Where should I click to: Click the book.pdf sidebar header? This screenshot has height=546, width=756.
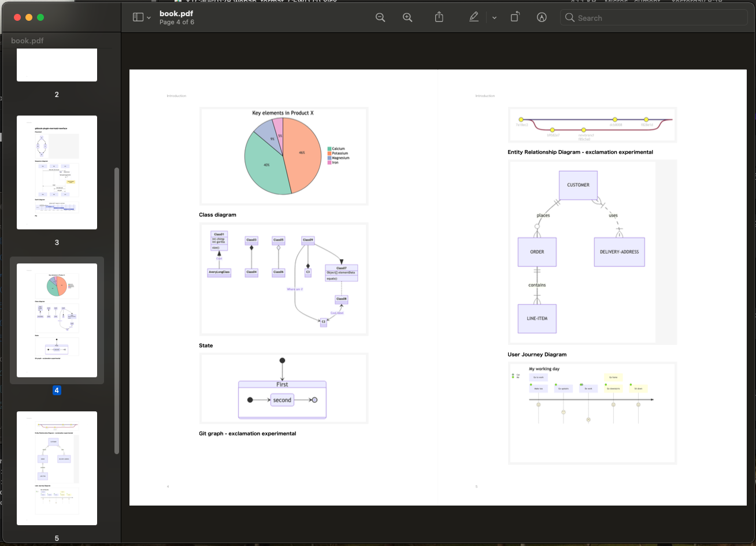pyautogui.click(x=27, y=40)
